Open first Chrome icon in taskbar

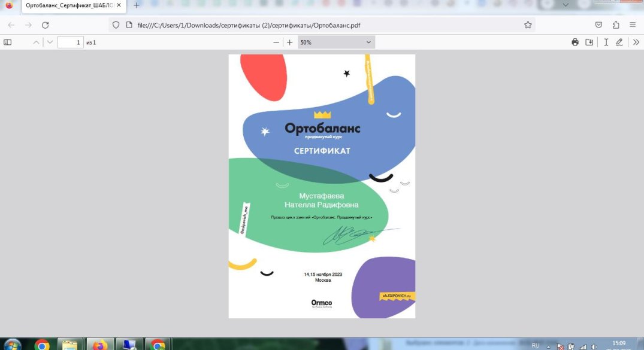click(41, 345)
